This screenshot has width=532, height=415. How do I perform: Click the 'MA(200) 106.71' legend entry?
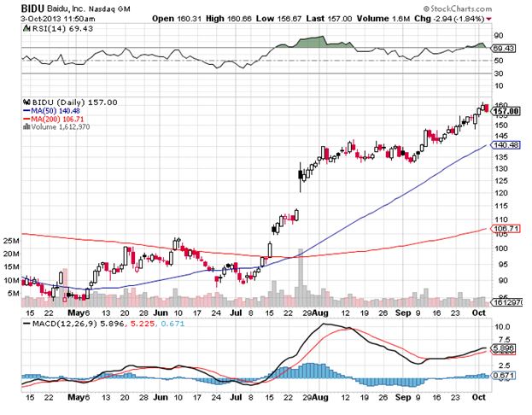pyautogui.click(x=57, y=120)
